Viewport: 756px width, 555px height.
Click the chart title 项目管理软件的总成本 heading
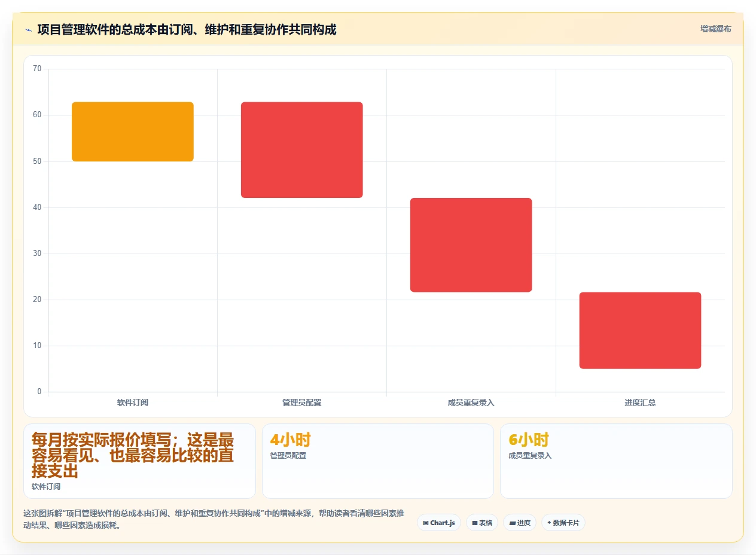pos(187,29)
